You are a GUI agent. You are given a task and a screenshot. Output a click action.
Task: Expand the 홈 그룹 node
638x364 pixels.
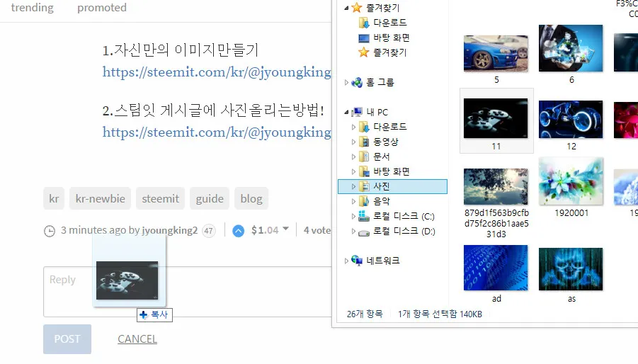pos(346,83)
